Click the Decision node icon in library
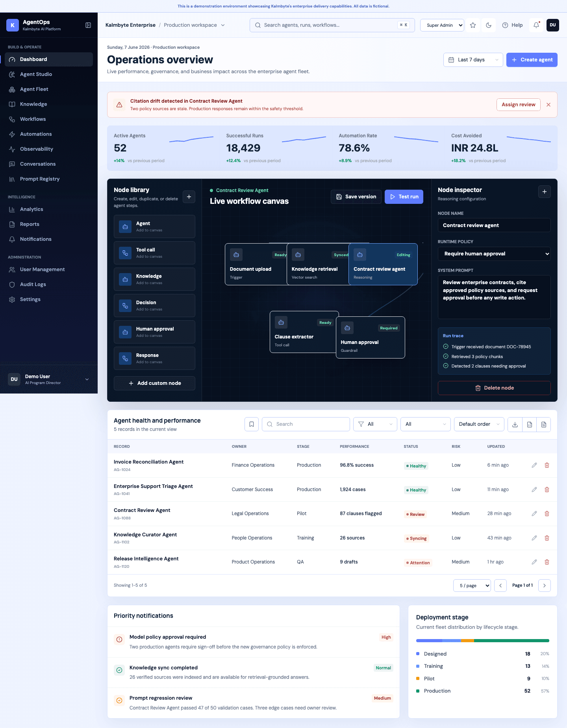 click(125, 306)
